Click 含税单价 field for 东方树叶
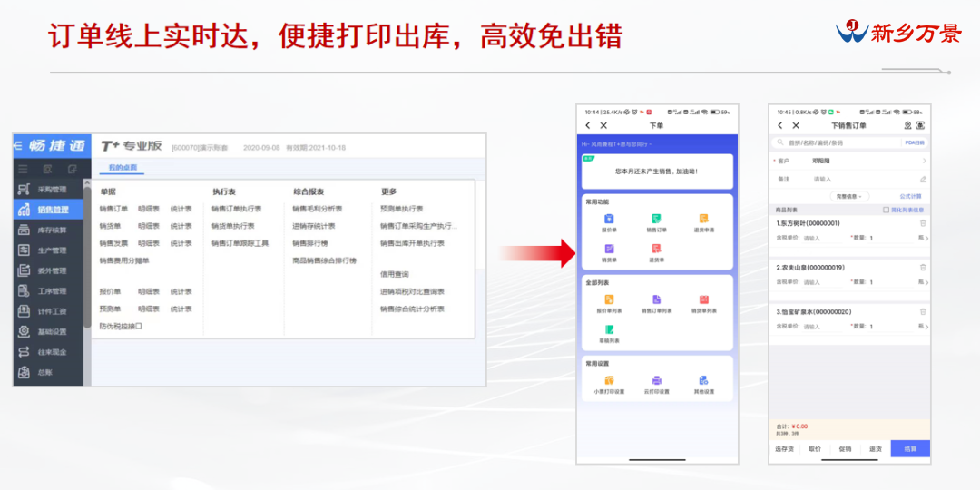The height and width of the screenshot is (490, 980). 824,238
